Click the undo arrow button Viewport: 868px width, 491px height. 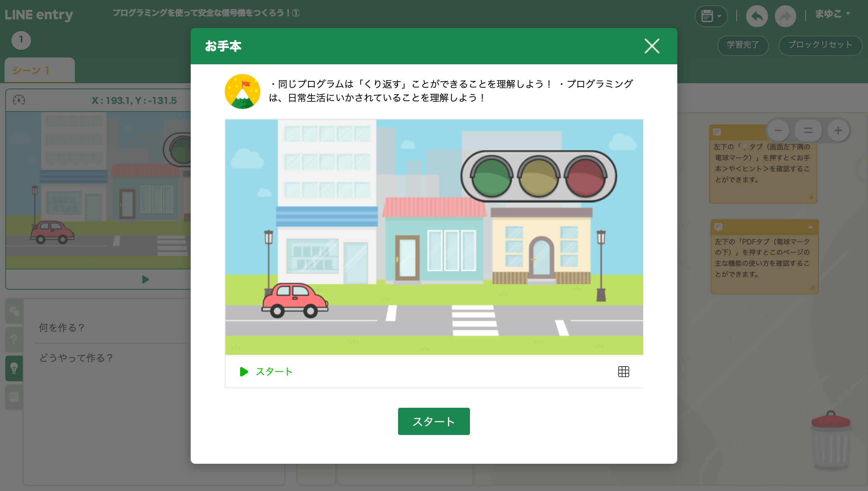pyautogui.click(x=757, y=16)
